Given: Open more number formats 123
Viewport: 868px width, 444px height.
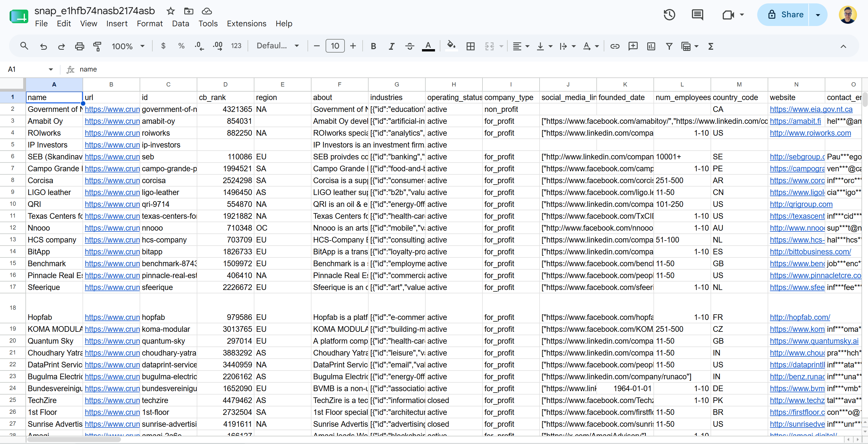Looking at the screenshot, I should [x=236, y=46].
